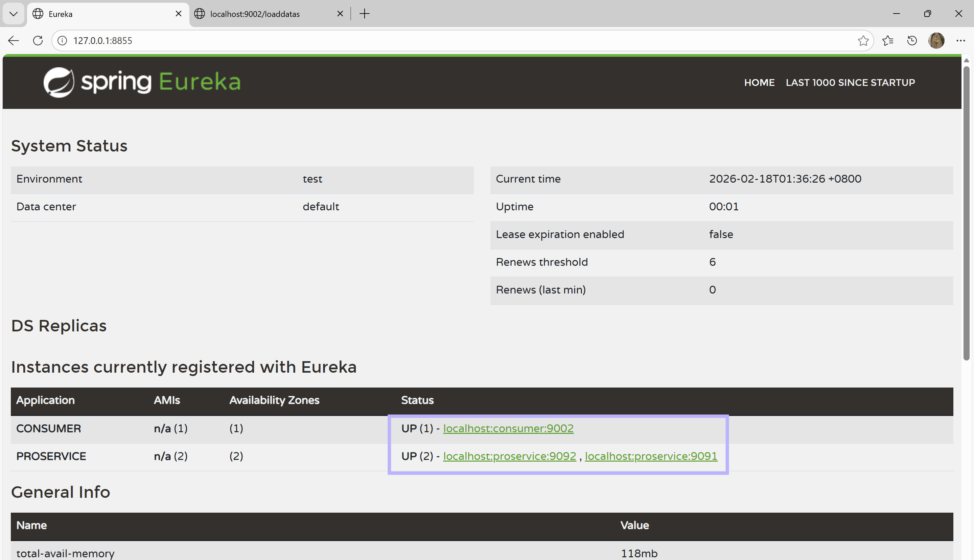
Task: Close the localhost:9002/loaddatas tab
Action: coord(340,14)
